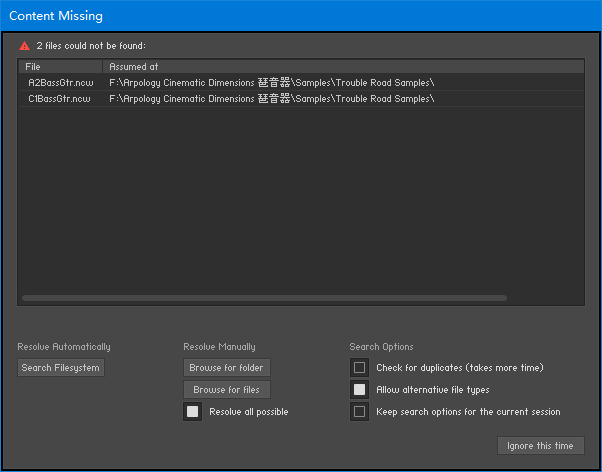Click the file list's horizontal scrollbar
602x472 pixels.
(264, 298)
